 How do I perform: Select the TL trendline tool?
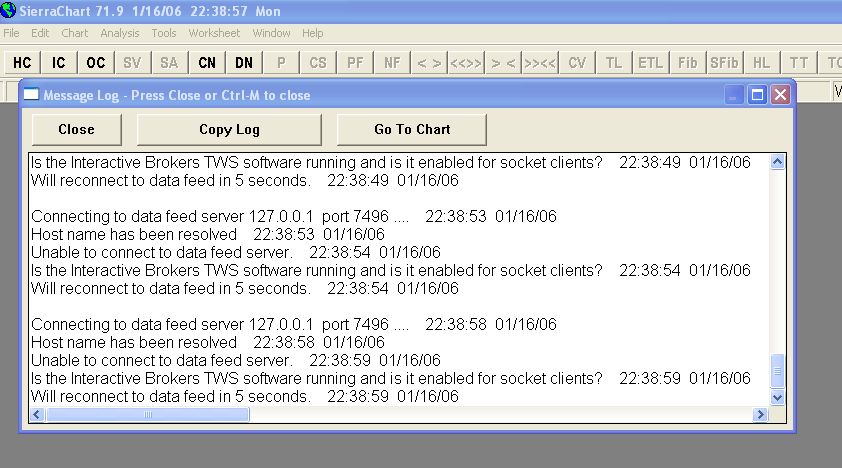(x=614, y=63)
